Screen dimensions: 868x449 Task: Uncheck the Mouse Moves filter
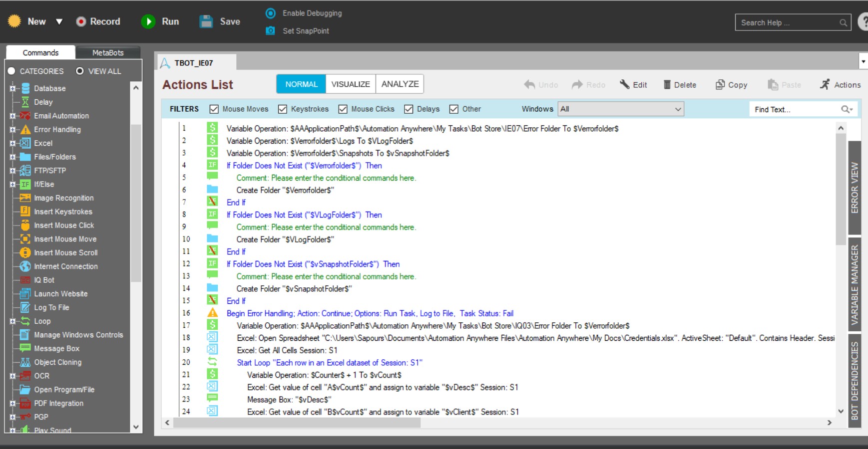(214, 109)
